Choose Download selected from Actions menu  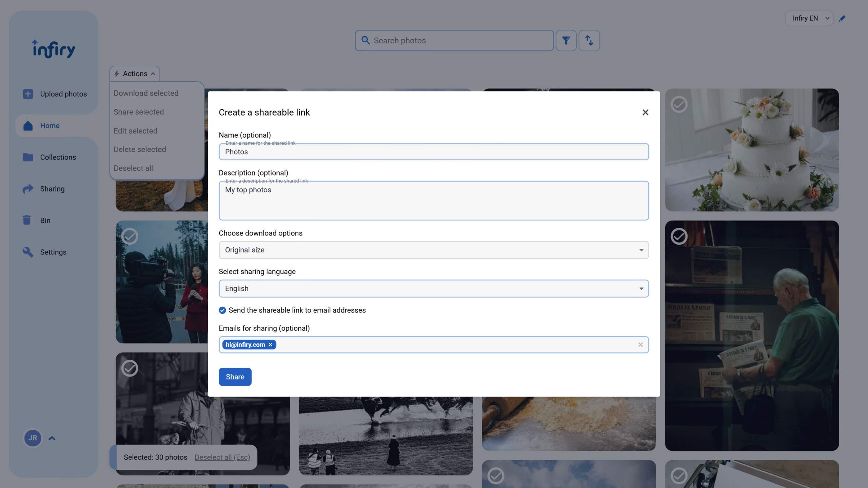coord(146,93)
